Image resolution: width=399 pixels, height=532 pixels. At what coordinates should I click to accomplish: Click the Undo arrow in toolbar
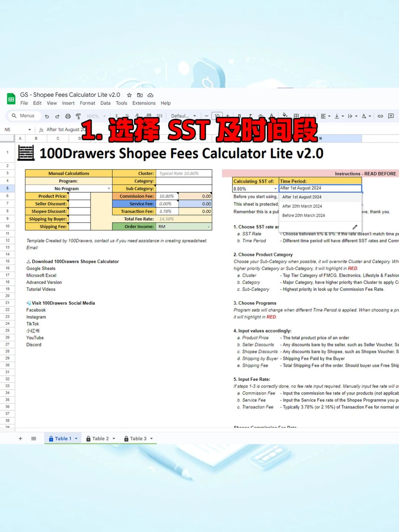point(47,116)
